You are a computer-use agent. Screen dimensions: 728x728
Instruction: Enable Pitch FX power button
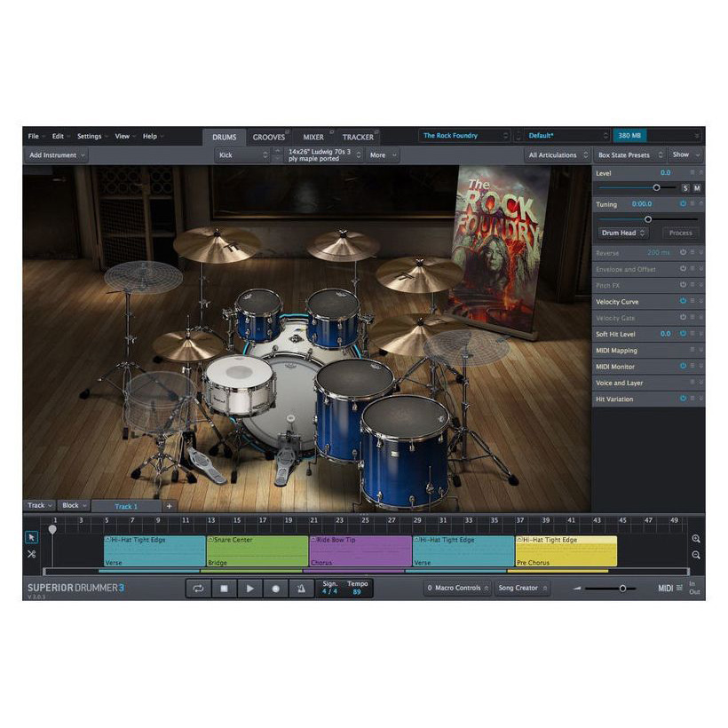click(683, 285)
